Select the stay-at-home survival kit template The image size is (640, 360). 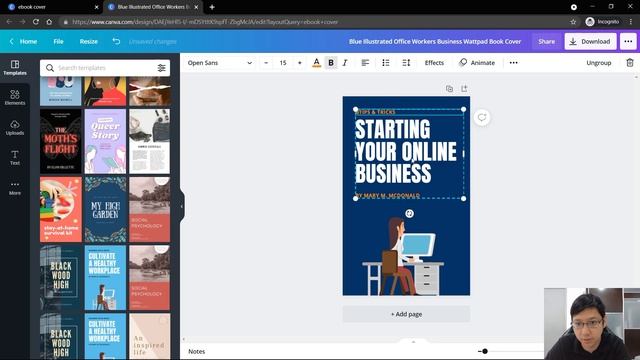click(x=61, y=209)
